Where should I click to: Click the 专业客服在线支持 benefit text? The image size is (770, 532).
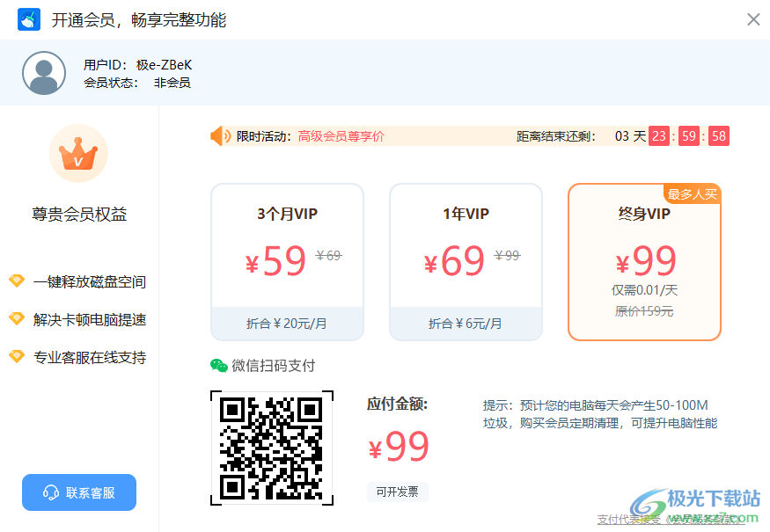point(90,357)
